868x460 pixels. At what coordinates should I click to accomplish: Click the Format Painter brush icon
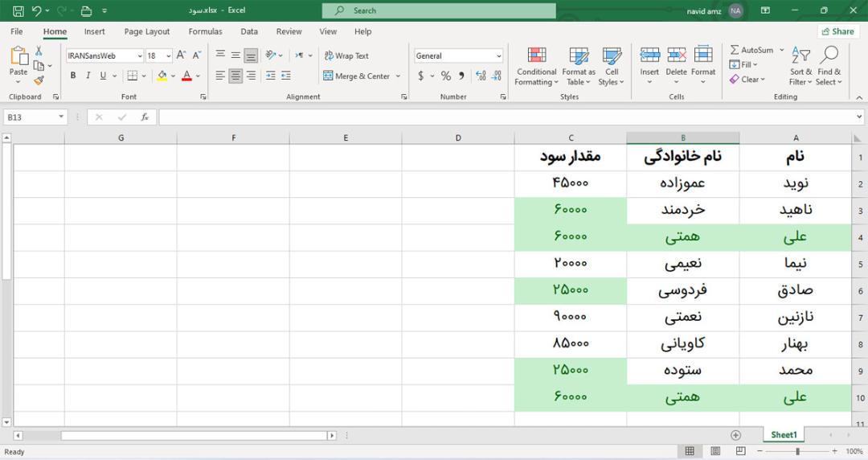(x=39, y=81)
